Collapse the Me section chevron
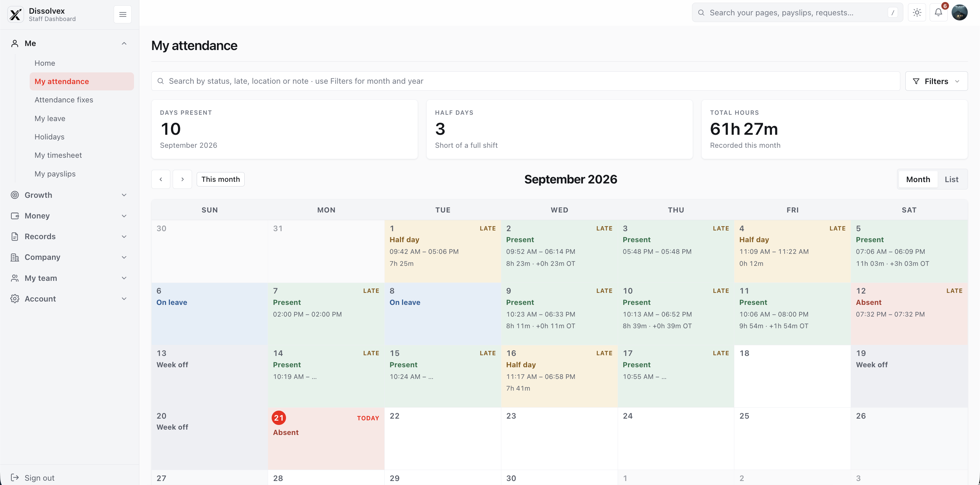The height and width of the screenshot is (485, 980). point(124,43)
